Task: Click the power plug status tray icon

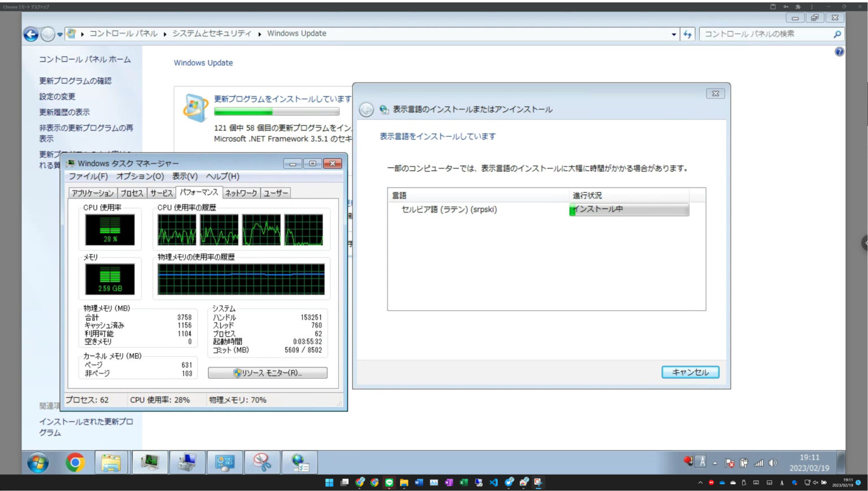Action: [x=743, y=463]
